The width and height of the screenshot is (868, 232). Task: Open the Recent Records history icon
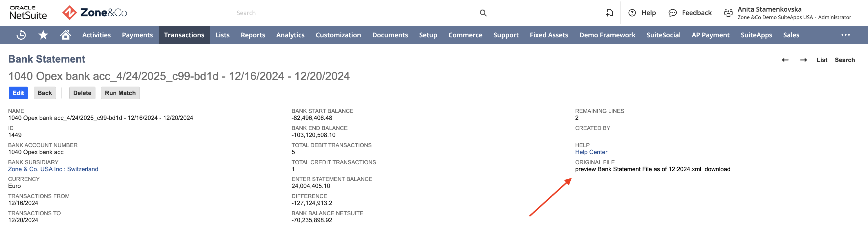point(21,35)
